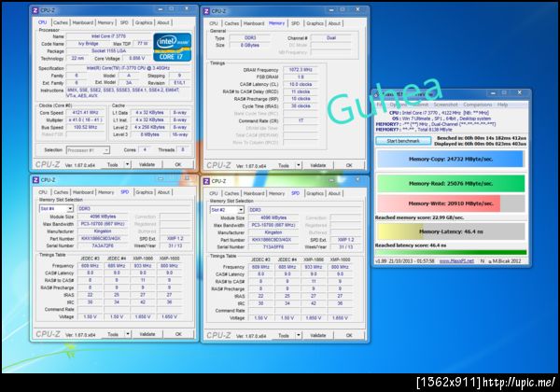Image resolution: width=560 pixels, height=392 pixels.
Task: Click Serial Number 713A5FF6 field
Action: 273,246
